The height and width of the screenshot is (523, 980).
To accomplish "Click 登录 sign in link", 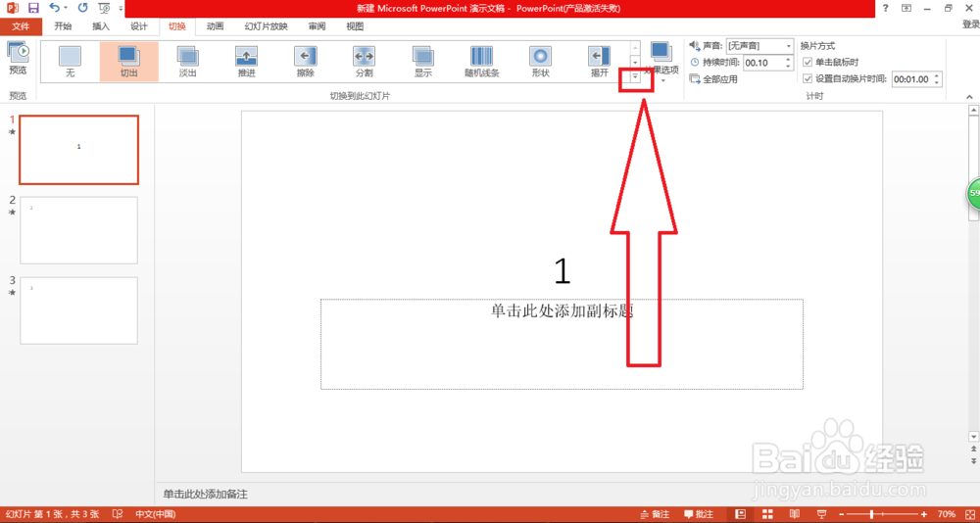I will coord(970,24).
